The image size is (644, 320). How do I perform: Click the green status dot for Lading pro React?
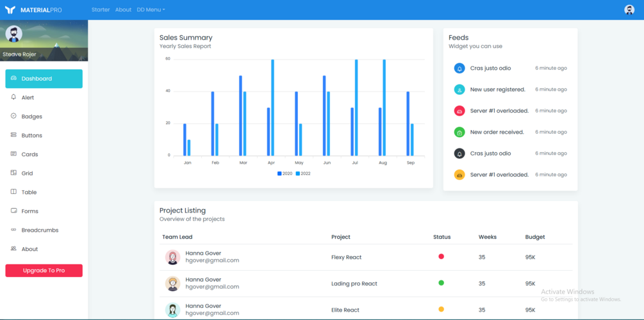tap(441, 283)
